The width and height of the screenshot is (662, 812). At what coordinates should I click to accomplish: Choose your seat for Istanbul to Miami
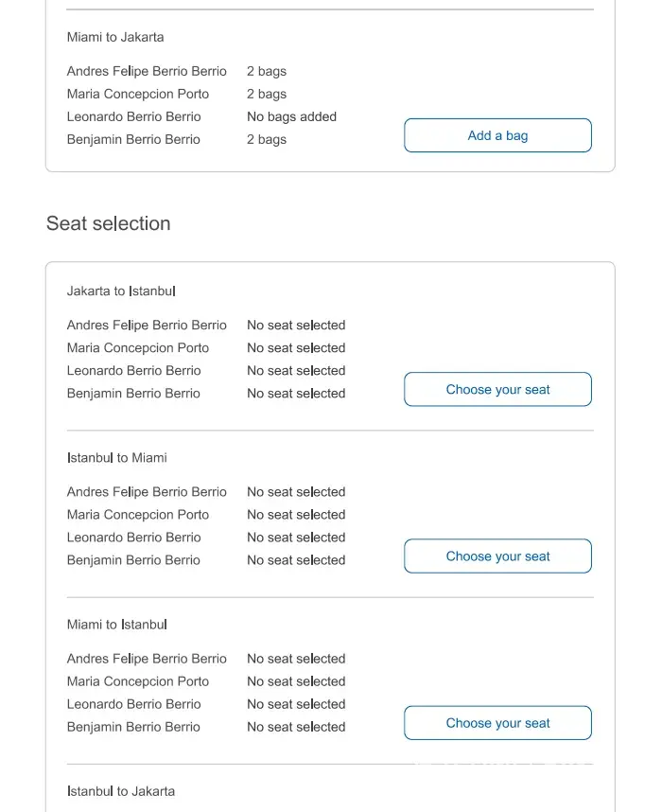497,556
